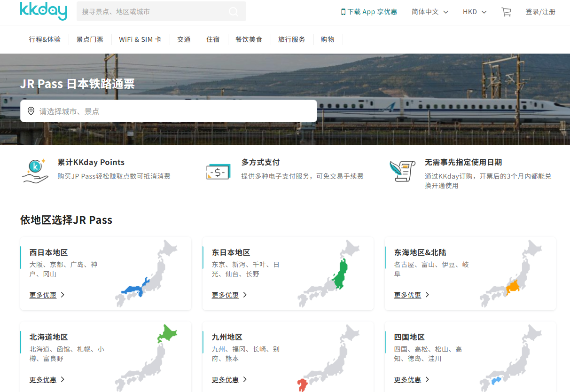Open the HKD currency dropdown
The width and height of the screenshot is (570, 392).
(474, 12)
